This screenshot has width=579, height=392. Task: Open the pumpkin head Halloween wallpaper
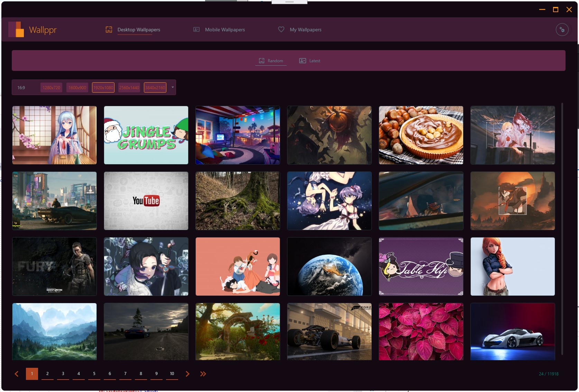pyautogui.click(x=329, y=135)
